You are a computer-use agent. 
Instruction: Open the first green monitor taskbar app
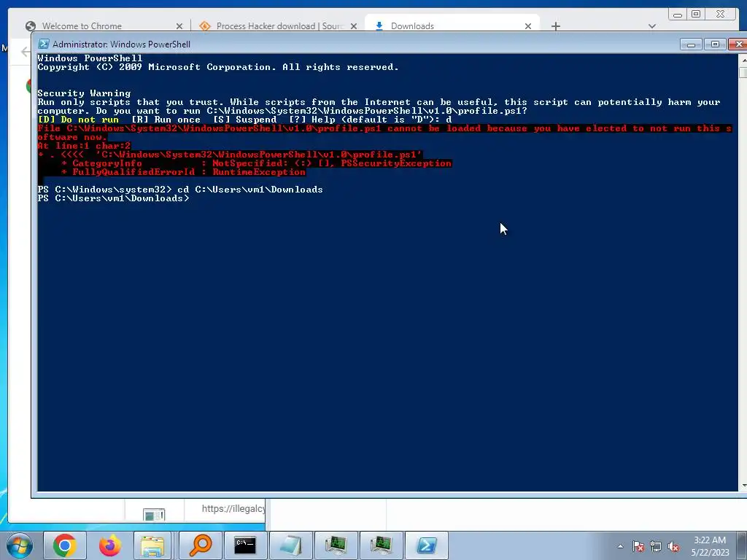[336, 545]
